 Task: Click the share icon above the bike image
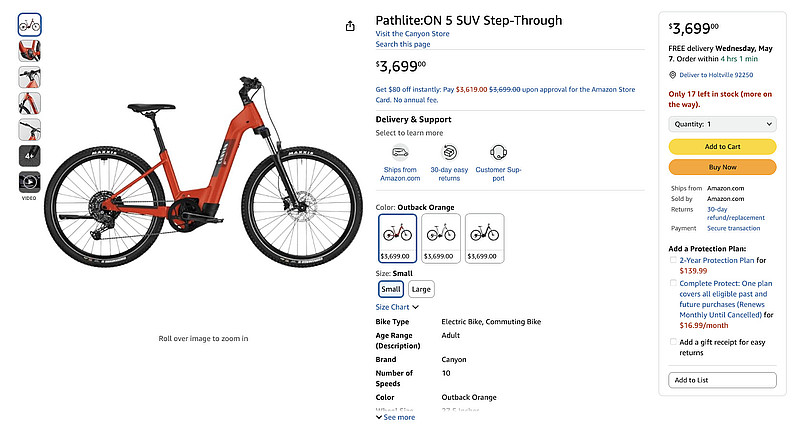point(350,27)
